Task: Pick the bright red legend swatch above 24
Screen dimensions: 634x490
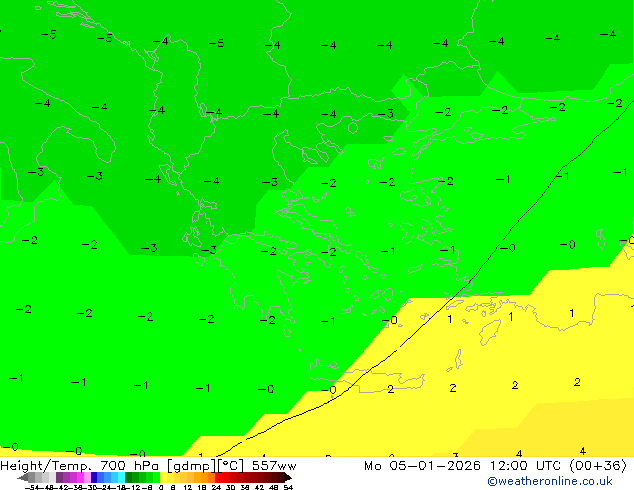Action: click(218, 477)
